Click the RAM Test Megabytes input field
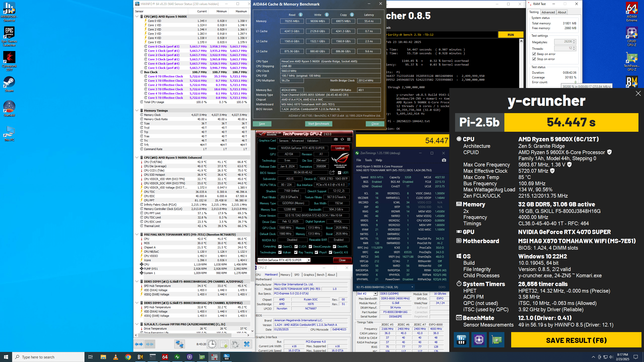The image size is (644, 362). (563, 42)
